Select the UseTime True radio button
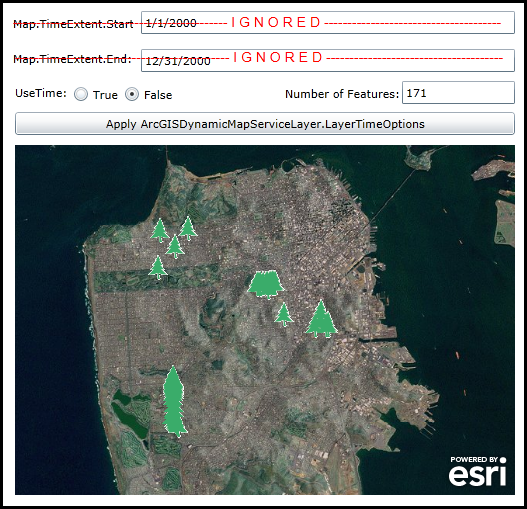 click(x=81, y=94)
